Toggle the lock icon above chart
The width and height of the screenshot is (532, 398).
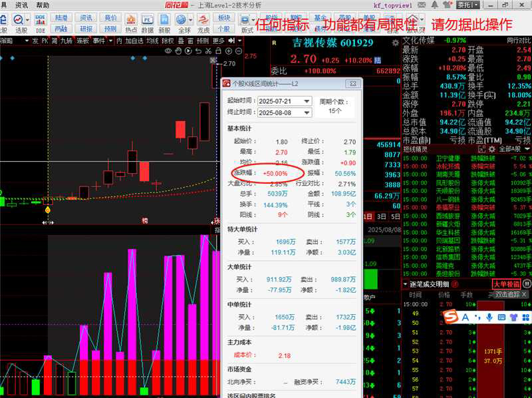pyautogui.click(x=219, y=51)
